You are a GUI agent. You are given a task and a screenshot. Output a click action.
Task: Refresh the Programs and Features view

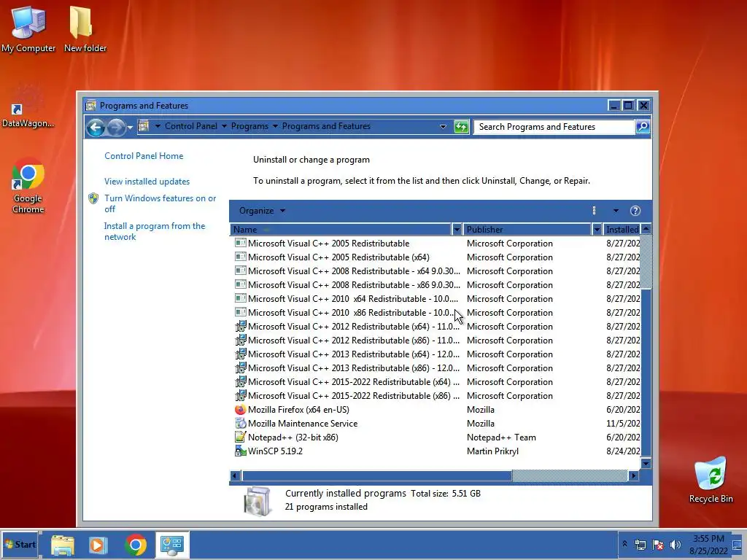tap(461, 127)
